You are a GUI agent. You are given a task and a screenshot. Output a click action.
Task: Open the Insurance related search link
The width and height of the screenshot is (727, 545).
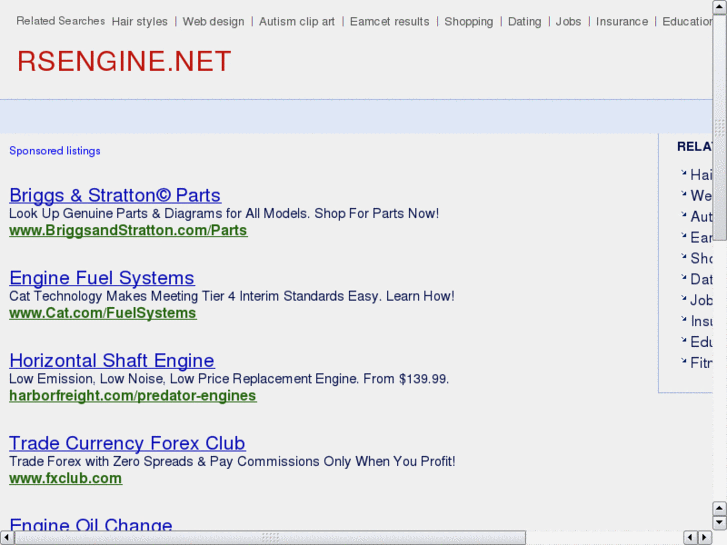point(622,22)
